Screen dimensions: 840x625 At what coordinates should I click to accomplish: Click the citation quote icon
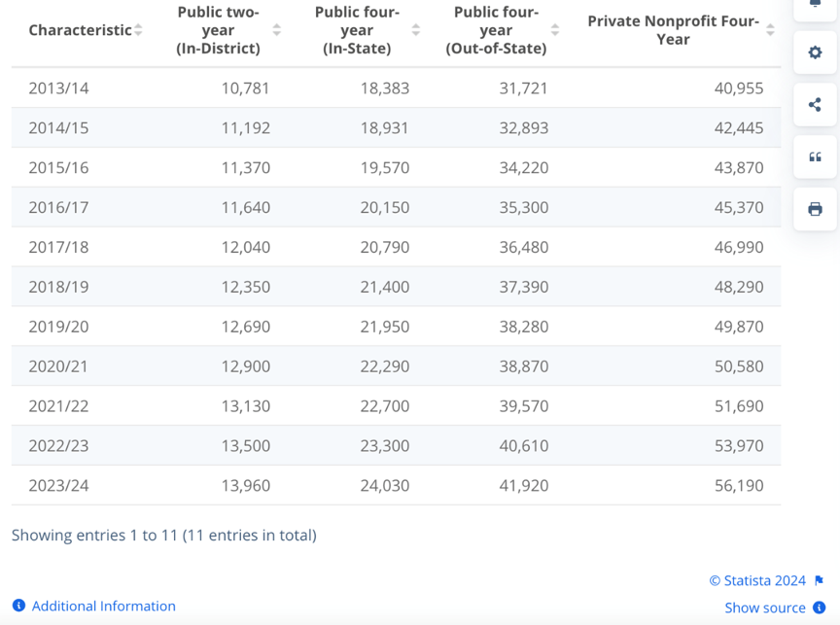815,157
